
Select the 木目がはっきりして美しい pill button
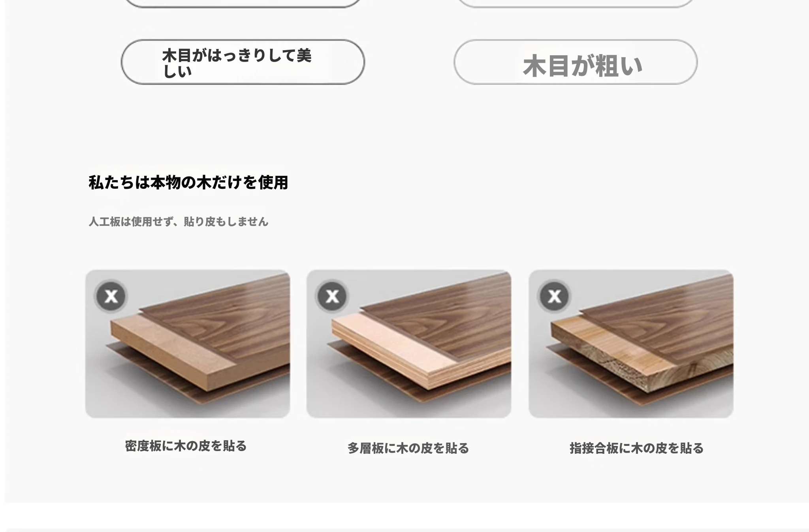(x=243, y=62)
